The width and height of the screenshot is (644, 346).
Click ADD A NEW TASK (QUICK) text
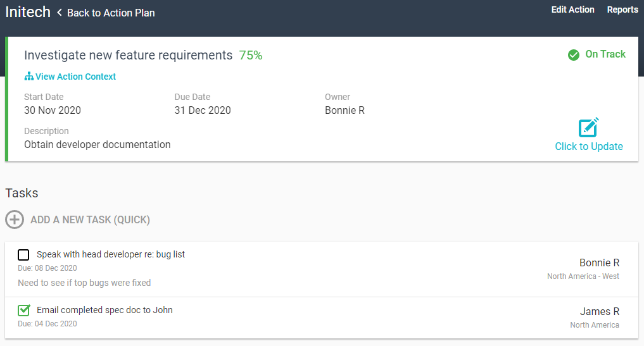coord(90,220)
